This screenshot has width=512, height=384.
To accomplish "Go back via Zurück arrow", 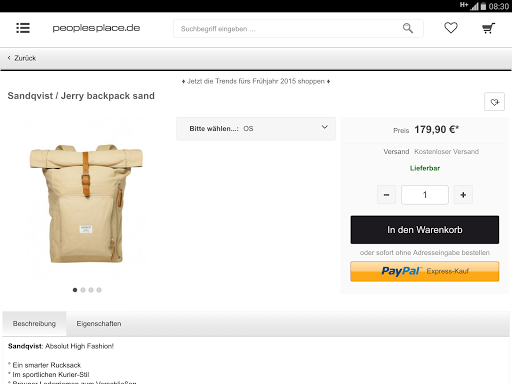I will pos(22,58).
